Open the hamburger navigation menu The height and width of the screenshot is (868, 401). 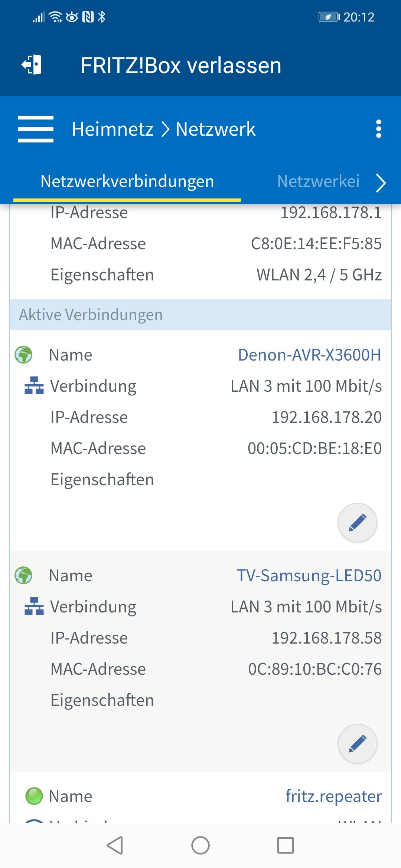pos(36,129)
